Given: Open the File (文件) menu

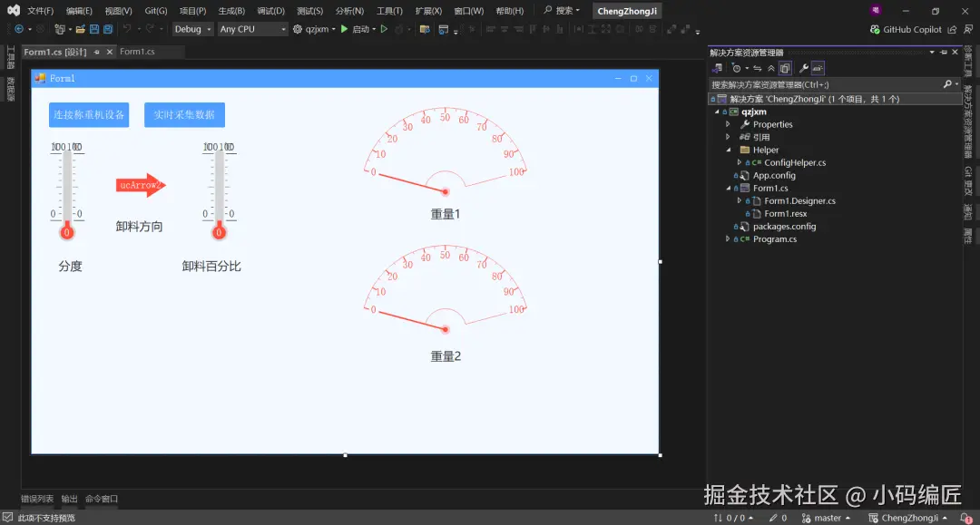Looking at the screenshot, I should [x=40, y=11].
